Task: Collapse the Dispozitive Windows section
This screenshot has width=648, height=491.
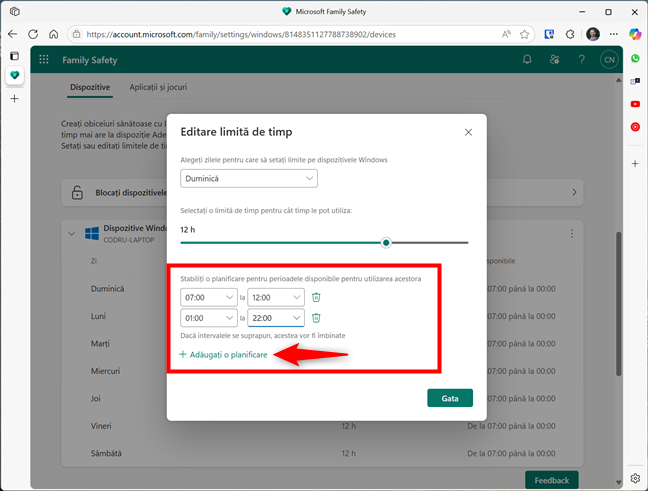Action: coord(71,234)
